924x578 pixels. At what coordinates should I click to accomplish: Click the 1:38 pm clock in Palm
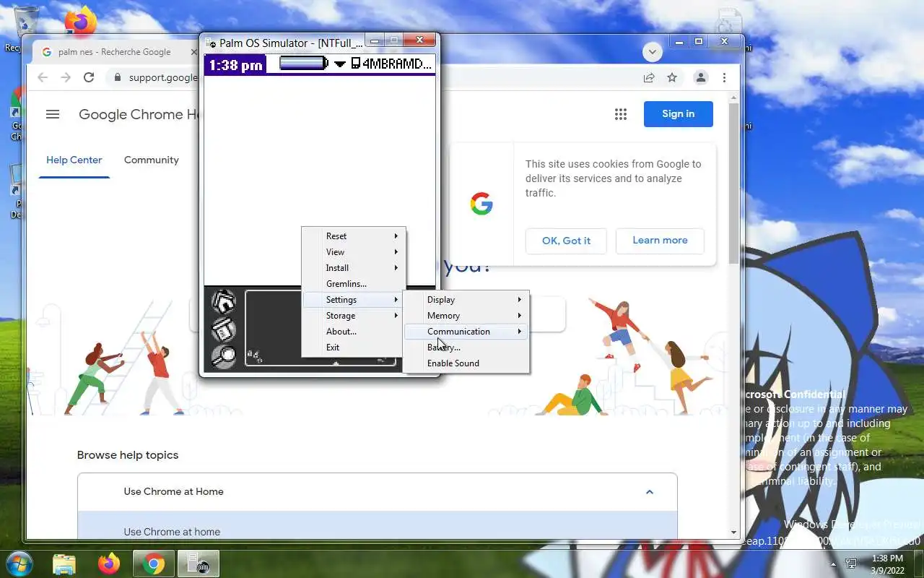click(236, 65)
